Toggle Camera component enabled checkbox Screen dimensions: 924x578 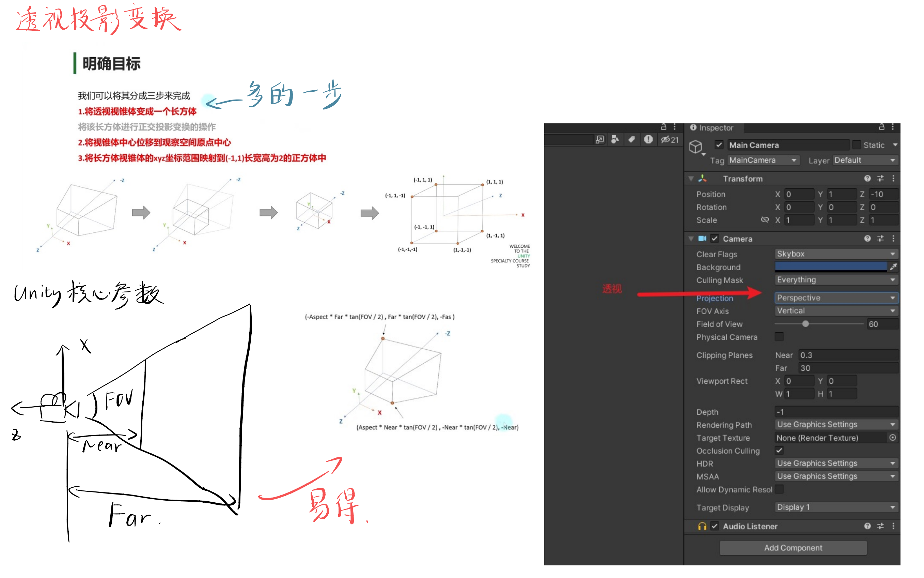pos(715,239)
